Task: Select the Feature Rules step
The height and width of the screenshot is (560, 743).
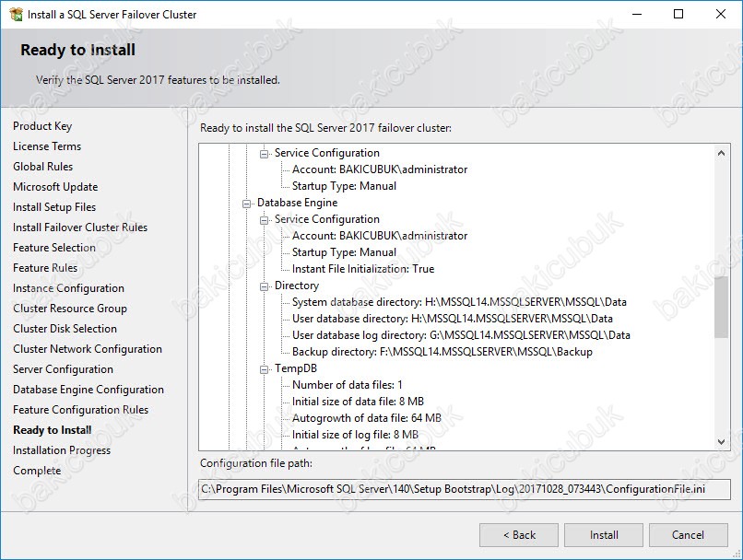Action: (x=45, y=268)
